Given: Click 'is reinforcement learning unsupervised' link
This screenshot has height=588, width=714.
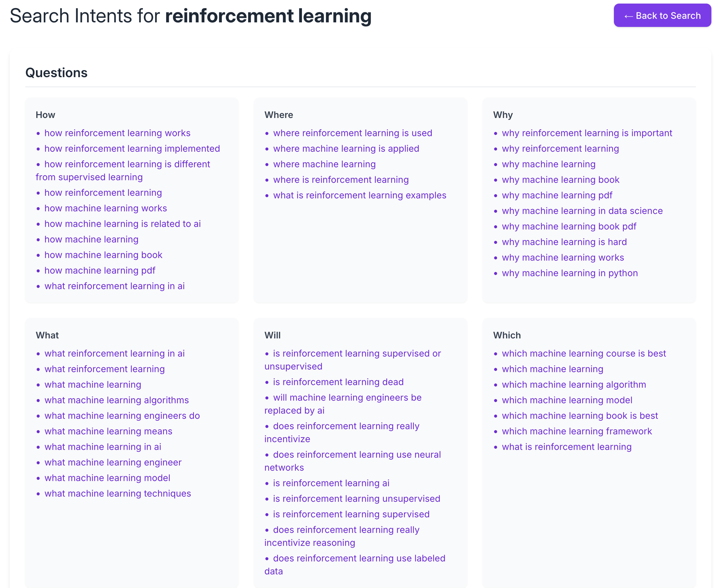Looking at the screenshot, I should tap(356, 499).
